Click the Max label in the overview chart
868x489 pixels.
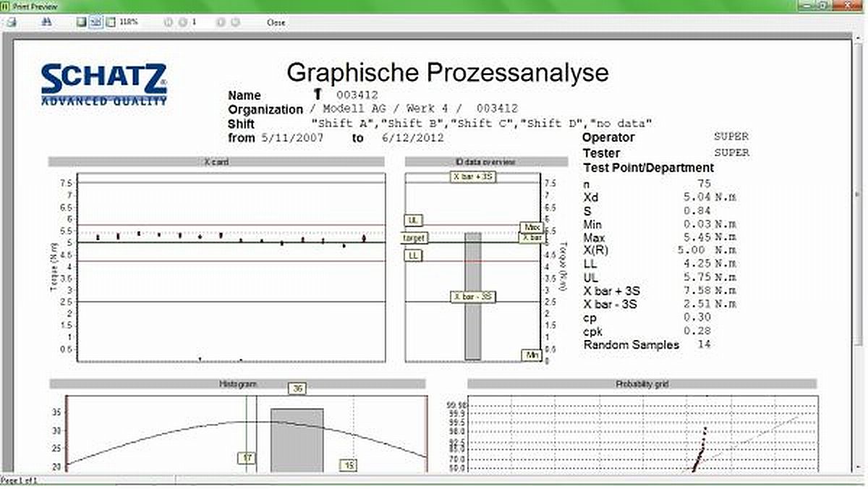click(532, 227)
